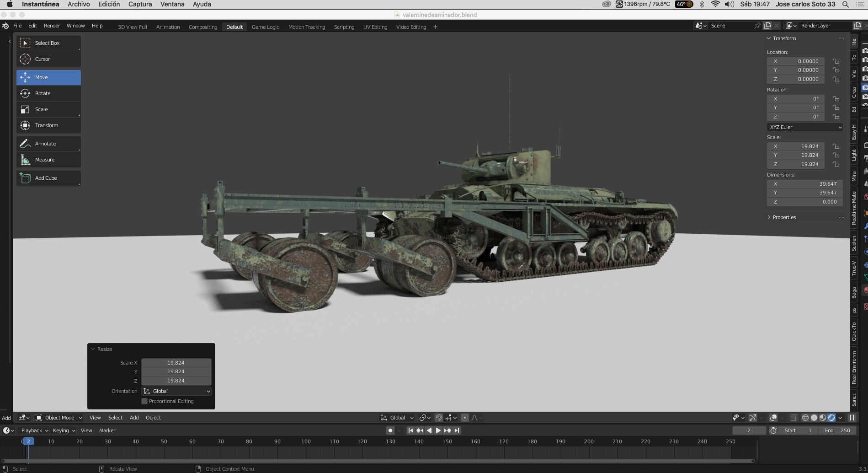Add a new workspace with plus button

pos(435,27)
